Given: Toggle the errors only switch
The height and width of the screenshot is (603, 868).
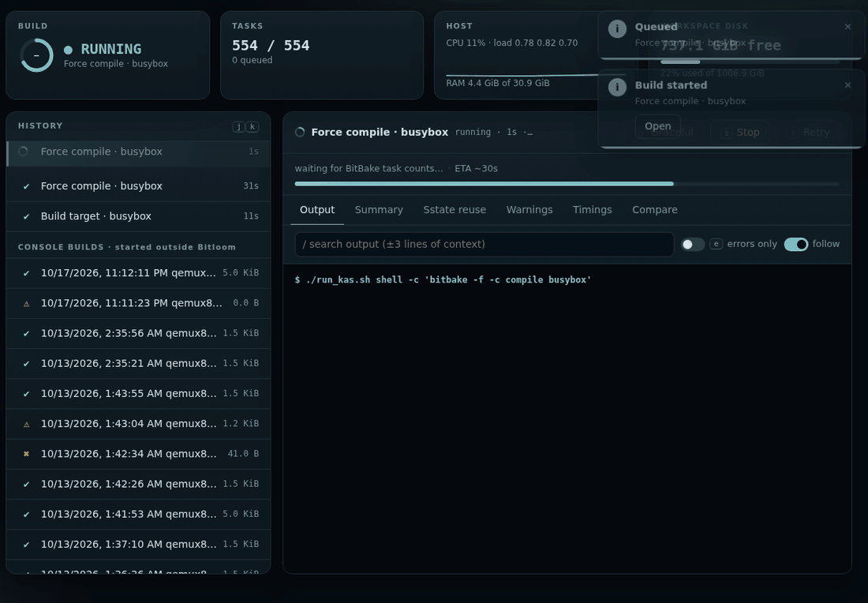Looking at the screenshot, I should 693,244.
